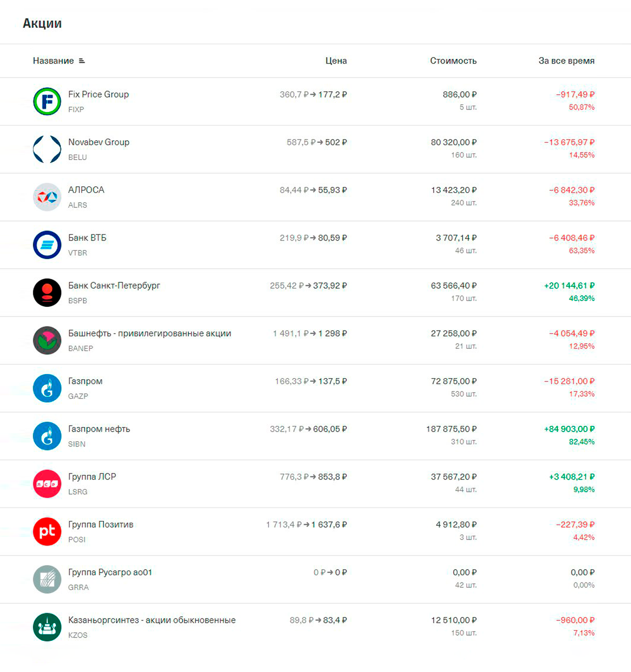Open the Банк Санкт-Петербург logo
The image size is (631, 672).
click(47, 292)
